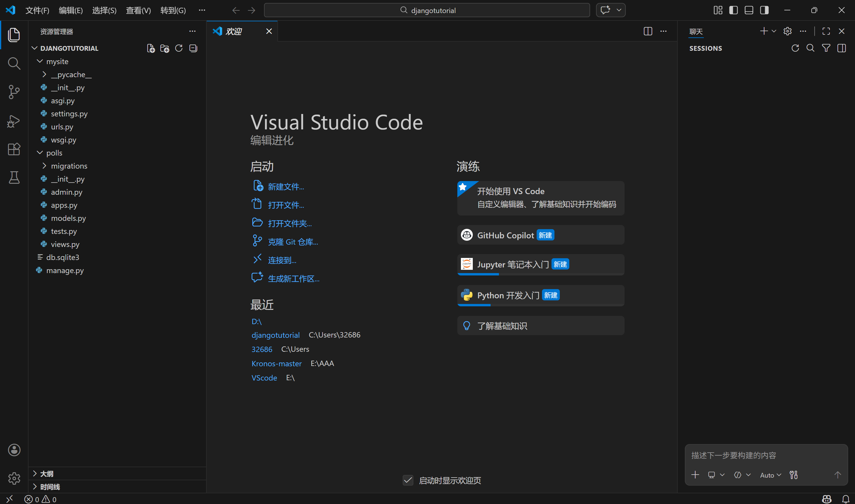Expand the __pycache__ folder
Viewport: 855px width, 504px height.
pos(71,75)
